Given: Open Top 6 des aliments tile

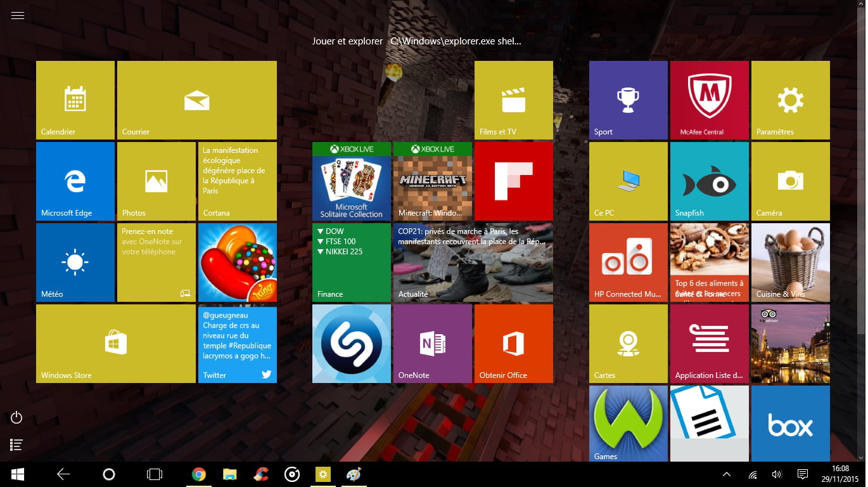Looking at the screenshot, I should (x=710, y=263).
